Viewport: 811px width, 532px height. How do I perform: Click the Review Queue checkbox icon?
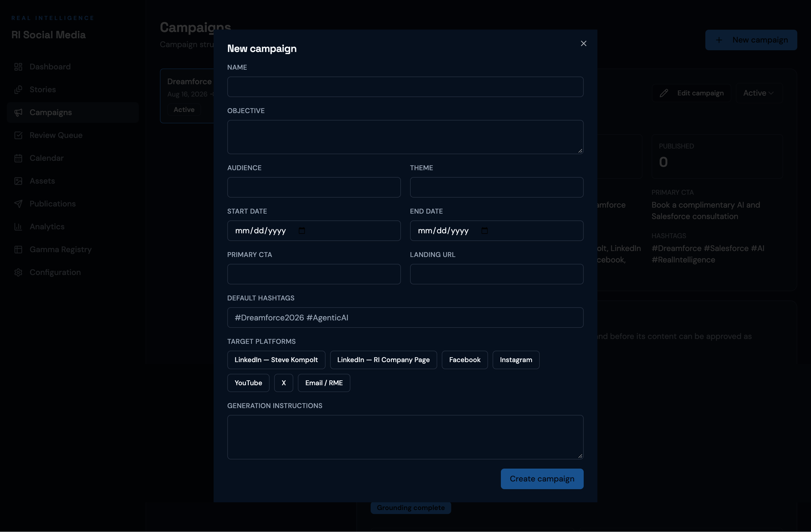(18, 135)
